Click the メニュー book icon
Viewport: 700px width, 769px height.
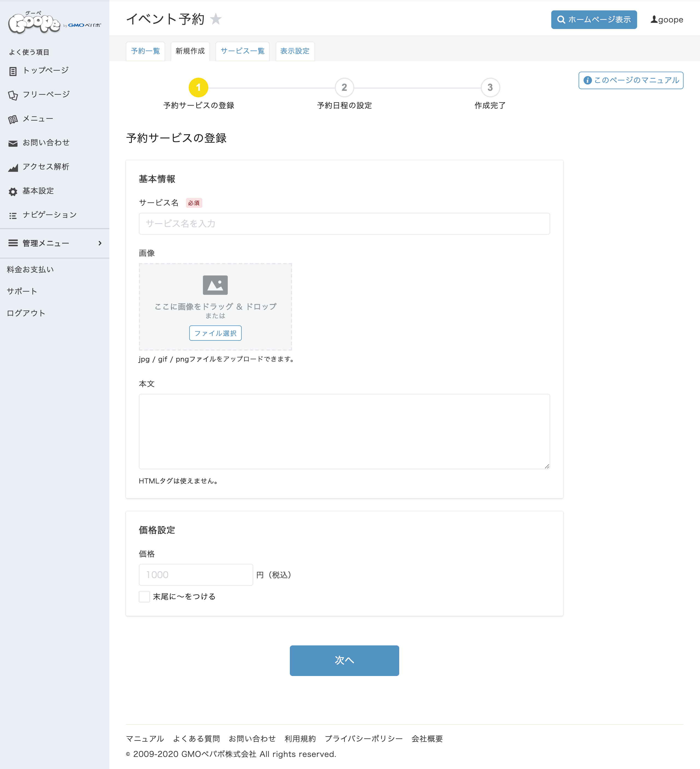(x=13, y=120)
